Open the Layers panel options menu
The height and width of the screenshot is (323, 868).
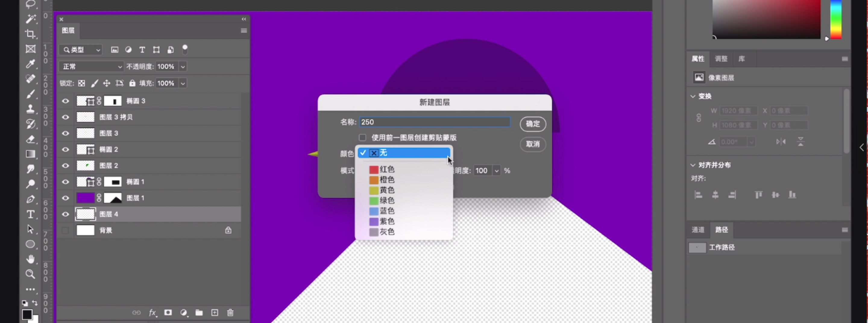pyautogui.click(x=244, y=31)
